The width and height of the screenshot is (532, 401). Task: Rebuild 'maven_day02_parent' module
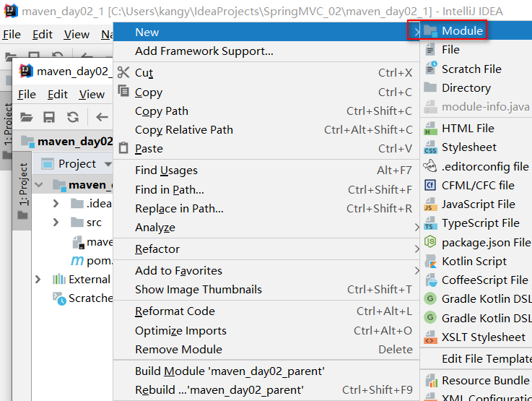(x=266, y=389)
